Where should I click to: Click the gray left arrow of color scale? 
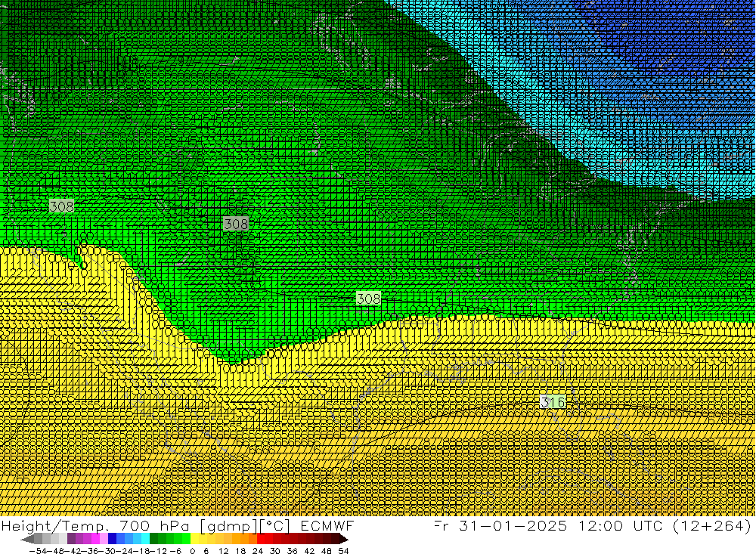[29, 539]
